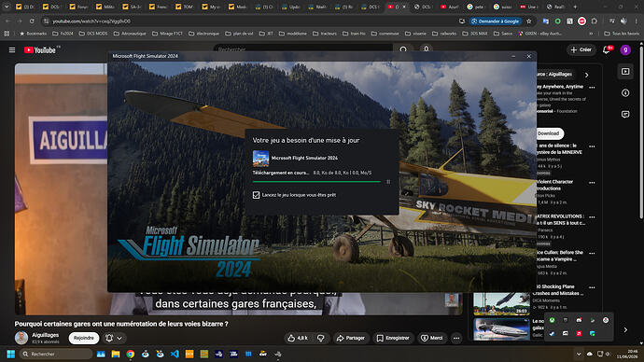
Task: Click the 'Créer' button
Action: tap(581, 49)
